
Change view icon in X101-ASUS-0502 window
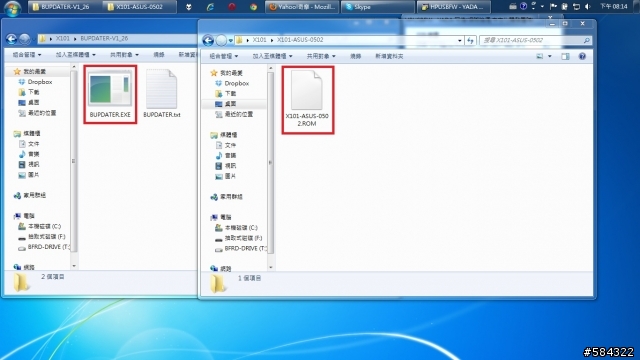click(x=540, y=56)
